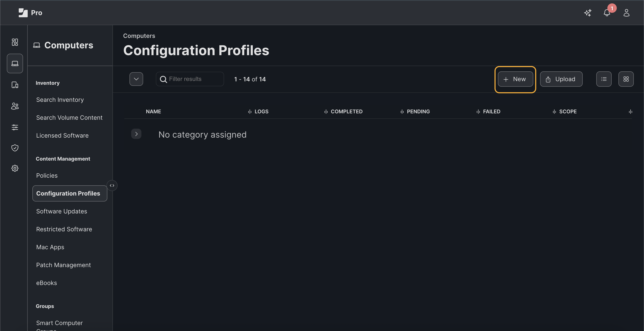Switch to list view layout
The width and height of the screenshot is (644, 331).
(604, 79)
